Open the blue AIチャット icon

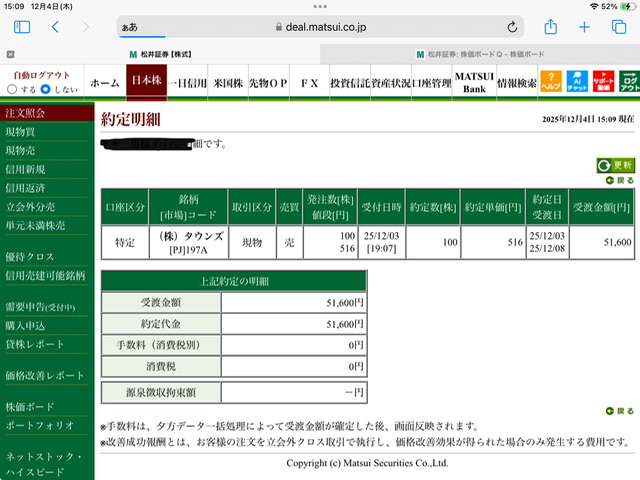[577, 81]
